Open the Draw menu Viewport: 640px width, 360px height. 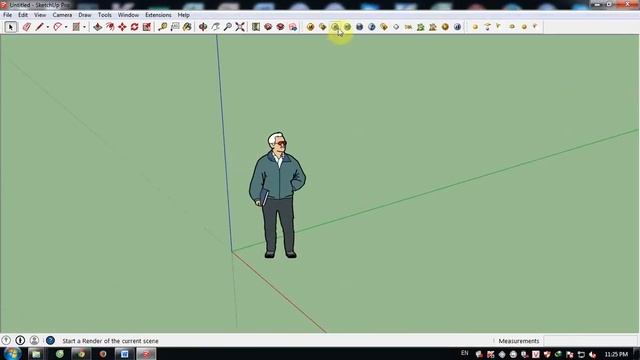click(85, 15)
